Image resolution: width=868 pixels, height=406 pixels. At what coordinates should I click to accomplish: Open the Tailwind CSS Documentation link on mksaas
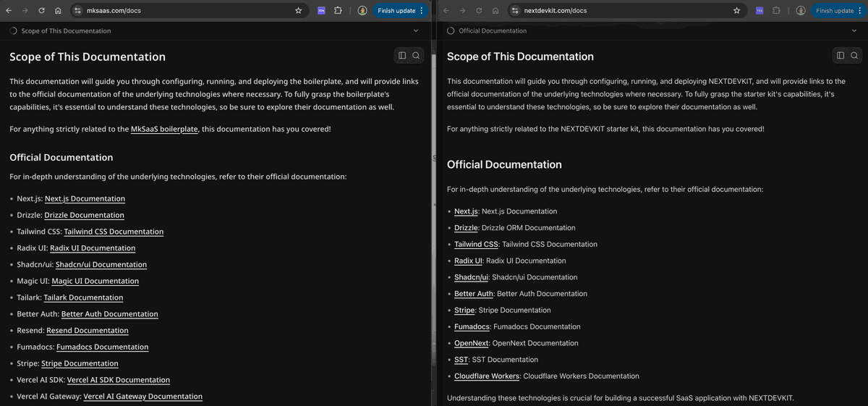pos(114,232)
